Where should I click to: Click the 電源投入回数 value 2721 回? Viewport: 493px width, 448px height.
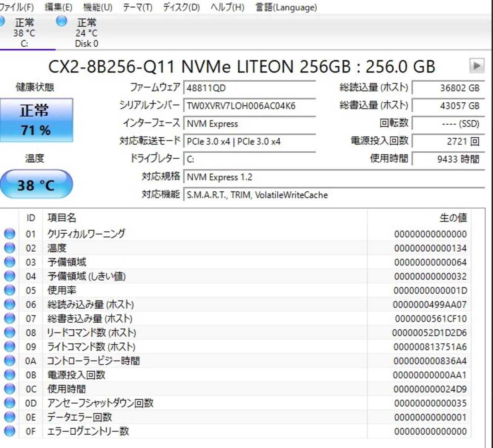pyautogui.click(x=448, y=141)
